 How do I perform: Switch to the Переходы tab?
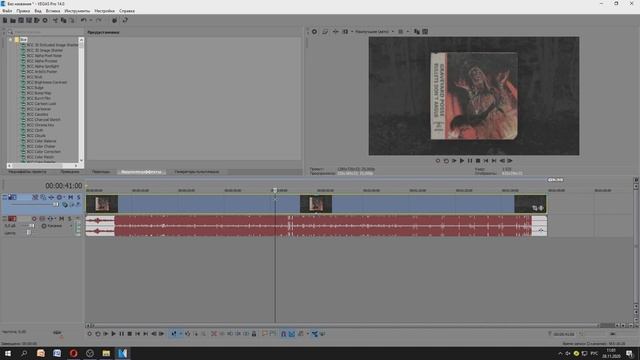[x=101, y=172]
